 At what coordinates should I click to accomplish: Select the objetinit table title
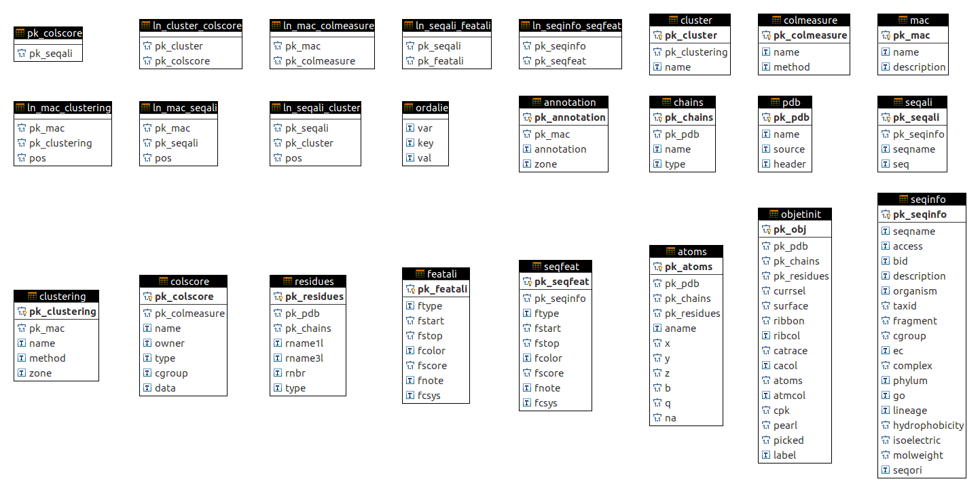coord(795,214)
